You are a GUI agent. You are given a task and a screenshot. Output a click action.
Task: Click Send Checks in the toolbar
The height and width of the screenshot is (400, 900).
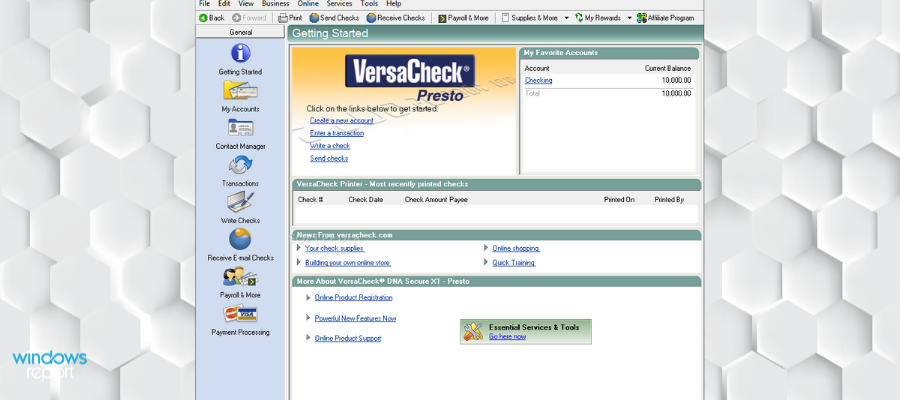pyautogui.click(x=334, y=18)
